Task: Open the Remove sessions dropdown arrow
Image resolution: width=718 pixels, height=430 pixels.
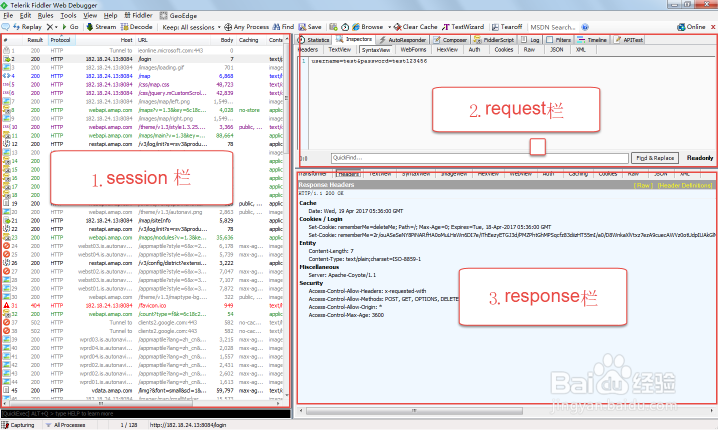Action: coord(56,27)
